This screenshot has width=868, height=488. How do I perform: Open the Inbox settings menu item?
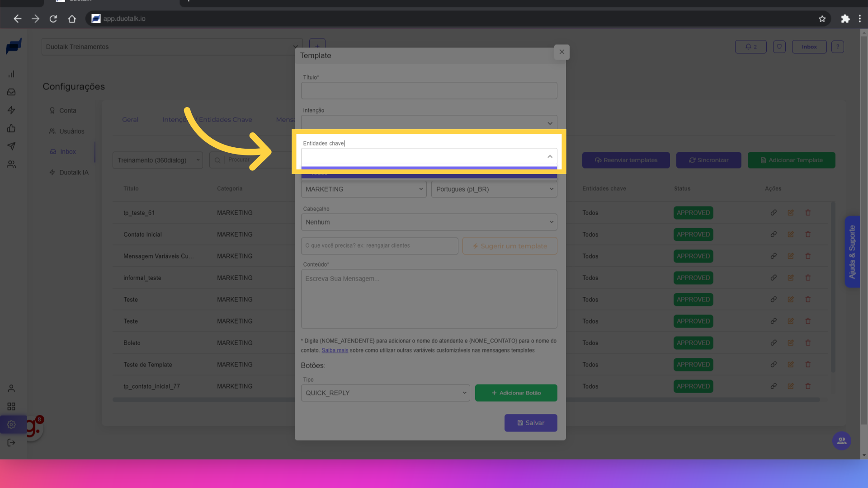63,151
